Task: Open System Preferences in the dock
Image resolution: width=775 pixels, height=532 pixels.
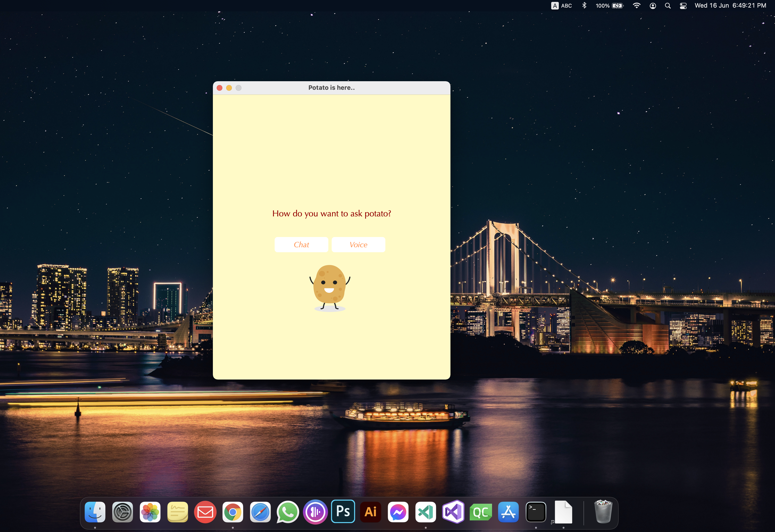Action: pyautogui.click(x=122, y=512)
